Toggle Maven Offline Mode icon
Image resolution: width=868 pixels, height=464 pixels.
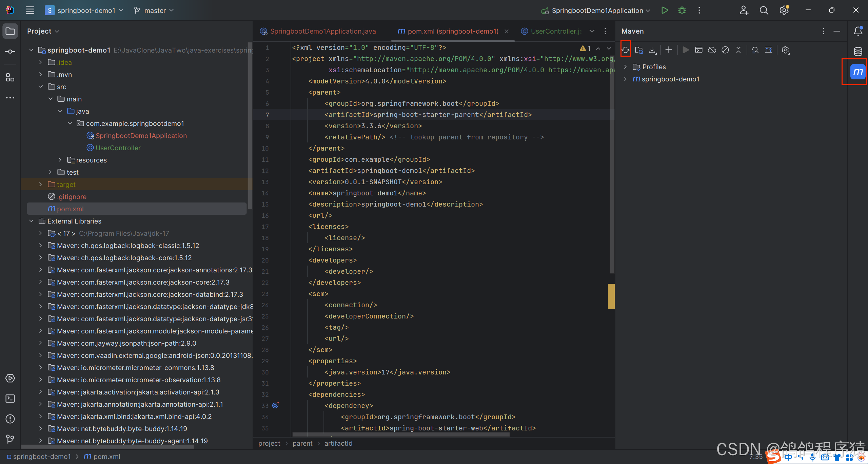pyautogui.click(x=712, y=50)
